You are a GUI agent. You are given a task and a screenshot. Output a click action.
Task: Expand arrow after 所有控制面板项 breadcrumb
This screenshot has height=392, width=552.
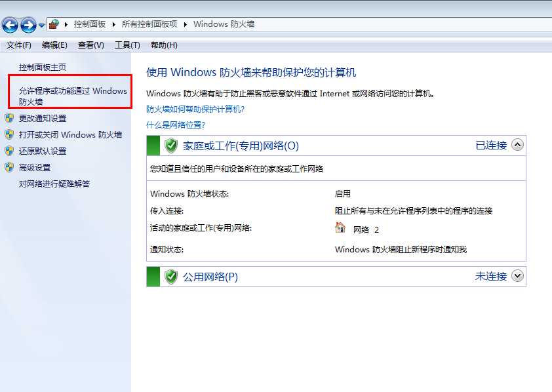pos(186,24)
